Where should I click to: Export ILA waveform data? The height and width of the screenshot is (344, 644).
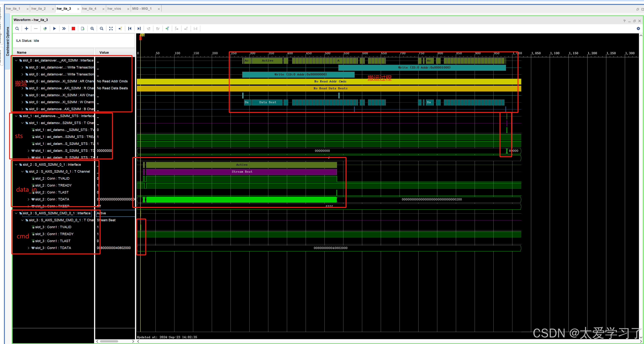82,29
